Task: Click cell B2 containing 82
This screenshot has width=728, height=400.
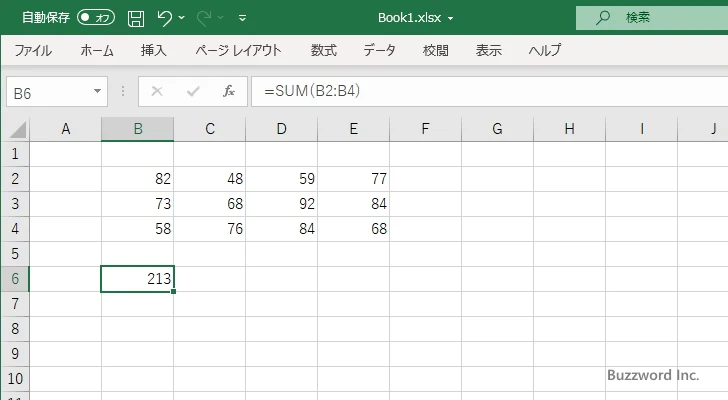Action: click(137, 179)
